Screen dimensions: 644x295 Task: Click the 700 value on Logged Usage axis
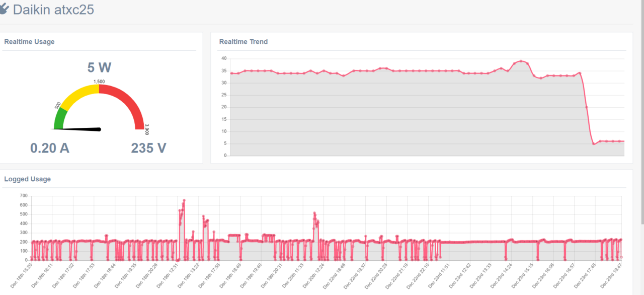tap(24, 195)
